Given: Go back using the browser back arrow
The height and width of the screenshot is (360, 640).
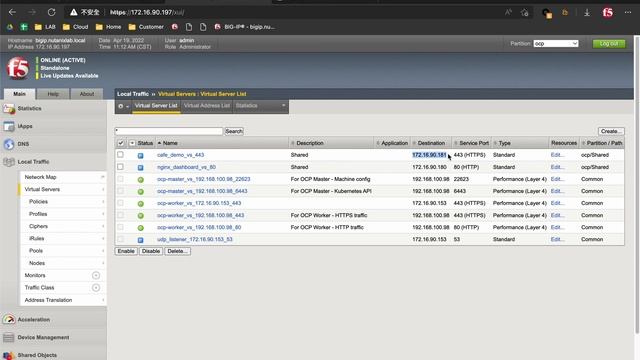Looking at the screenshot, I should (x=12, y=12).
